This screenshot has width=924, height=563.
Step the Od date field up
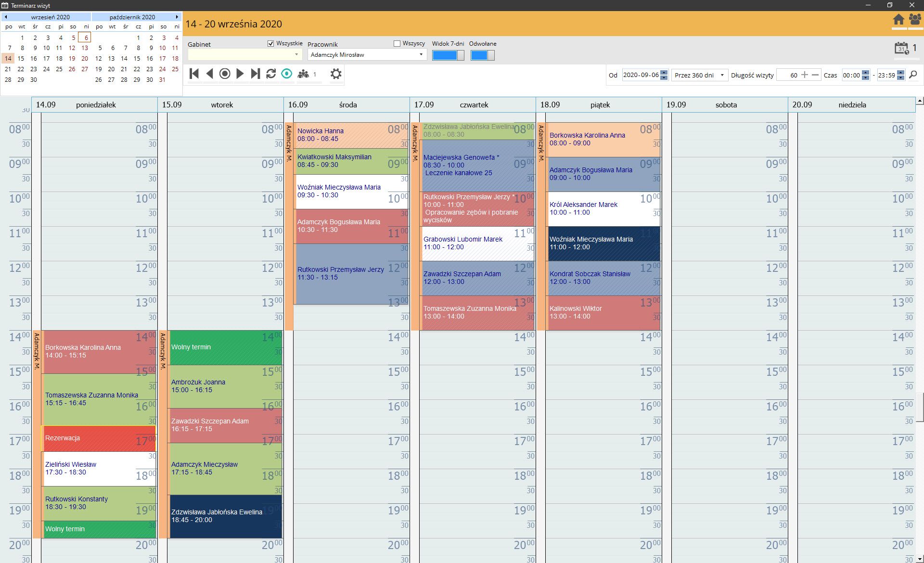[664, 72]
